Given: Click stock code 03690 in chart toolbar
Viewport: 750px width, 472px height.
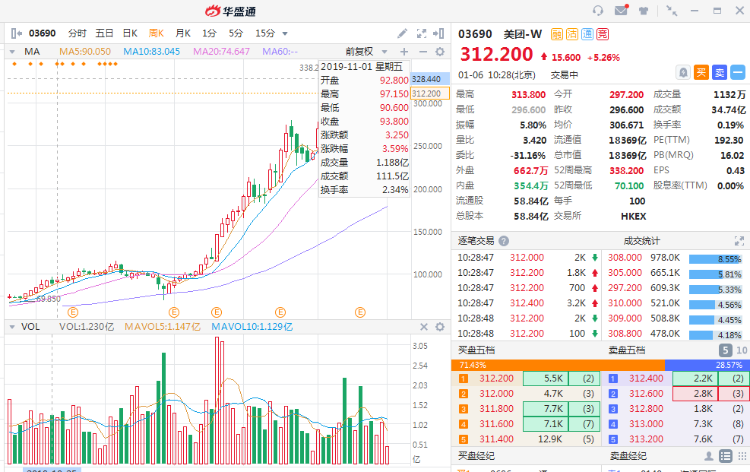Looking at the screenshot, I should pos(42,33).
